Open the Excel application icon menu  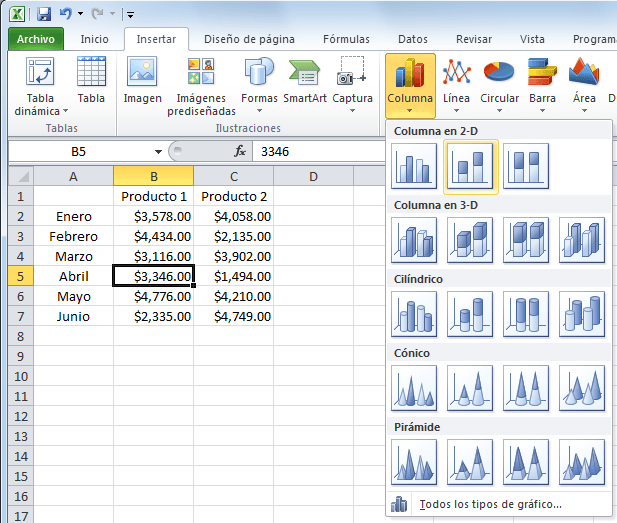[x=17, y=14]
